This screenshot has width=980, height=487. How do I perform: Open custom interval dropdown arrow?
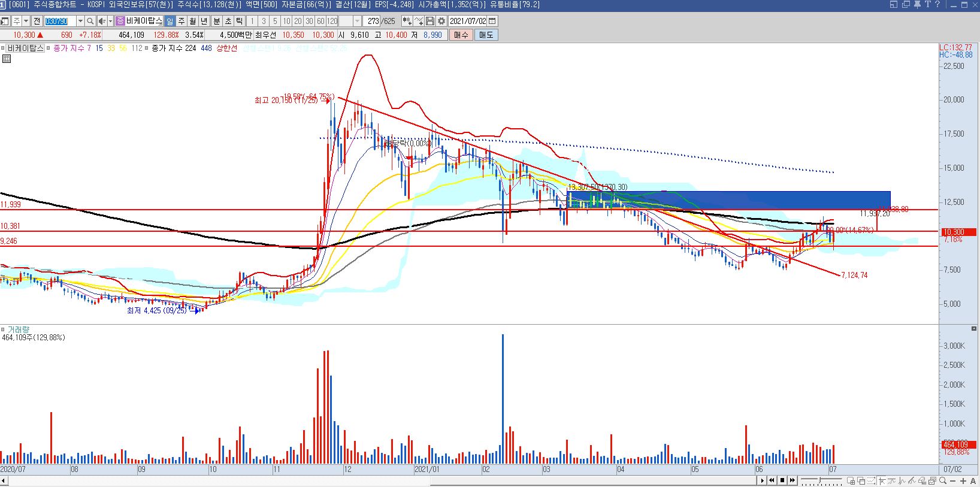click(358, 21)
